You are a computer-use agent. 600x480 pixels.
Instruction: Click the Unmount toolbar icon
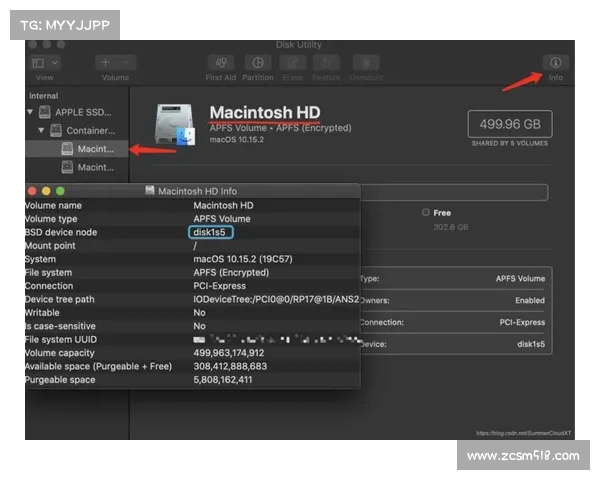tap(365, 62)
